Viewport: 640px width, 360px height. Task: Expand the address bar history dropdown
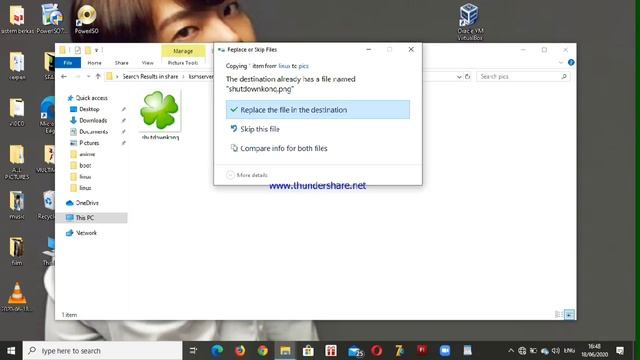459,76
